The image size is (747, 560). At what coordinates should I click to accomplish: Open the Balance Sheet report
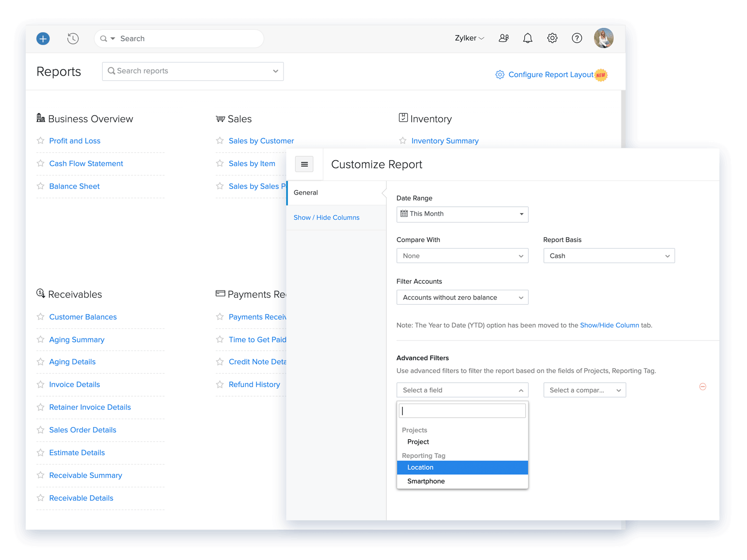[x=74, y=186]
